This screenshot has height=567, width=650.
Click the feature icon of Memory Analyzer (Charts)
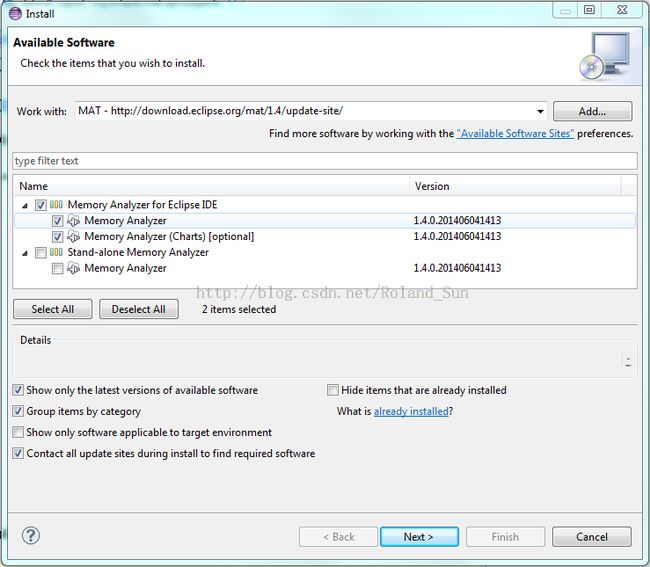pyautogui.click(x=73, y=236)
